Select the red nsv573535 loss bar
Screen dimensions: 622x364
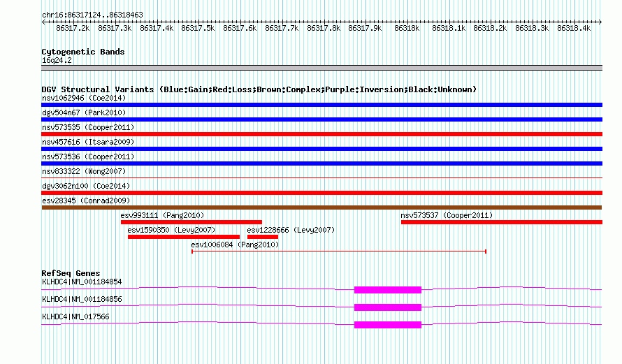click(x=321, y=134)
